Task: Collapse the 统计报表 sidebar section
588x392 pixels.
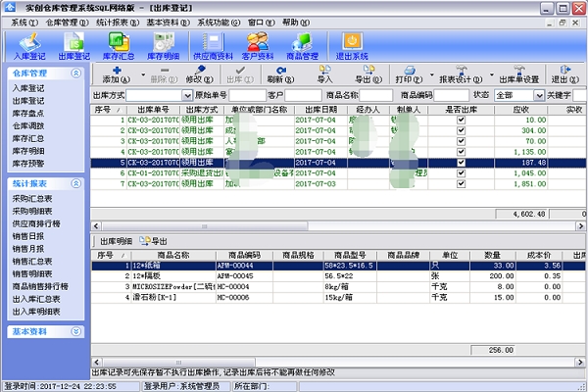Action: pyautogui.click(x=78, y=182)
